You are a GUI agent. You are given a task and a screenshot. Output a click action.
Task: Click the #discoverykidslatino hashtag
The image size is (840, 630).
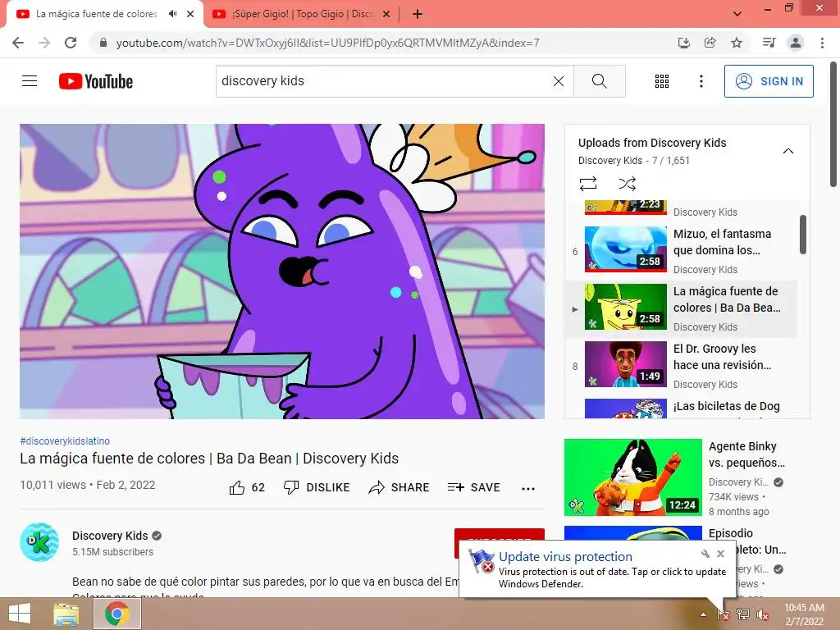pyautogui.click(x=65, y=441)
